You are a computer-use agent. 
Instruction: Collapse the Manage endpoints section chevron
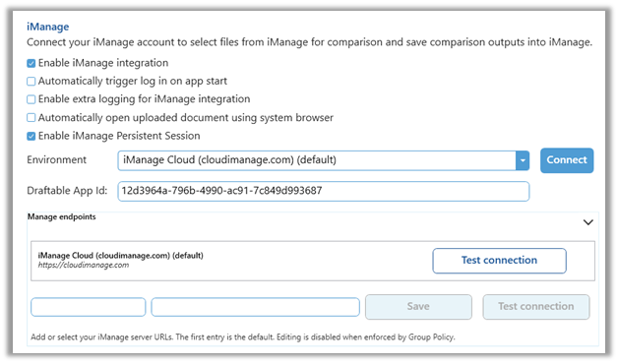point(588,222)
